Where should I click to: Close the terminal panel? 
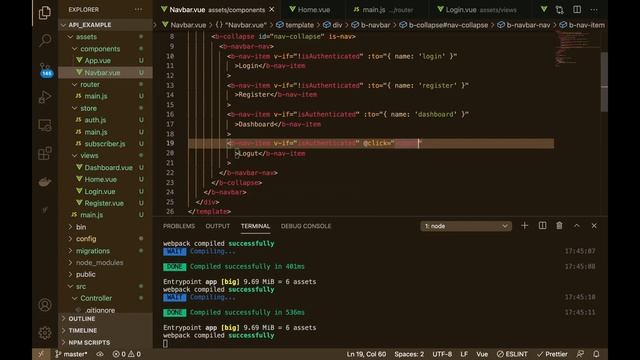(594, 226)
